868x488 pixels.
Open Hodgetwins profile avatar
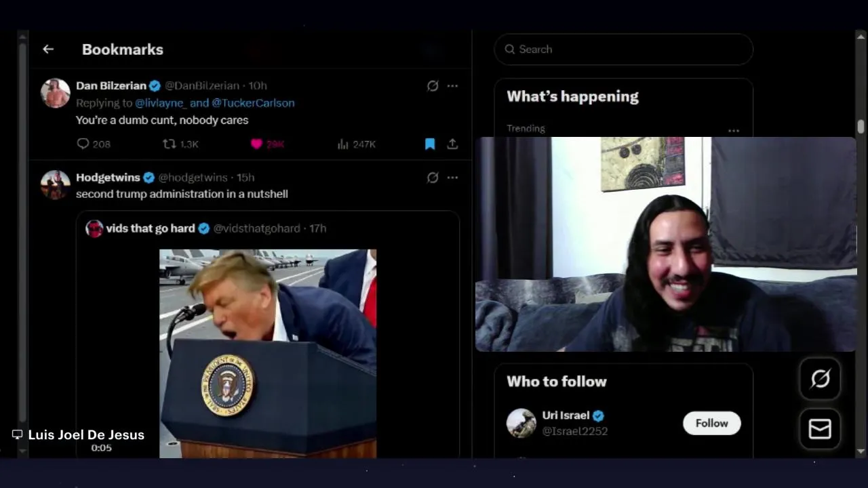pyautogui.click(x=56, y=184)
